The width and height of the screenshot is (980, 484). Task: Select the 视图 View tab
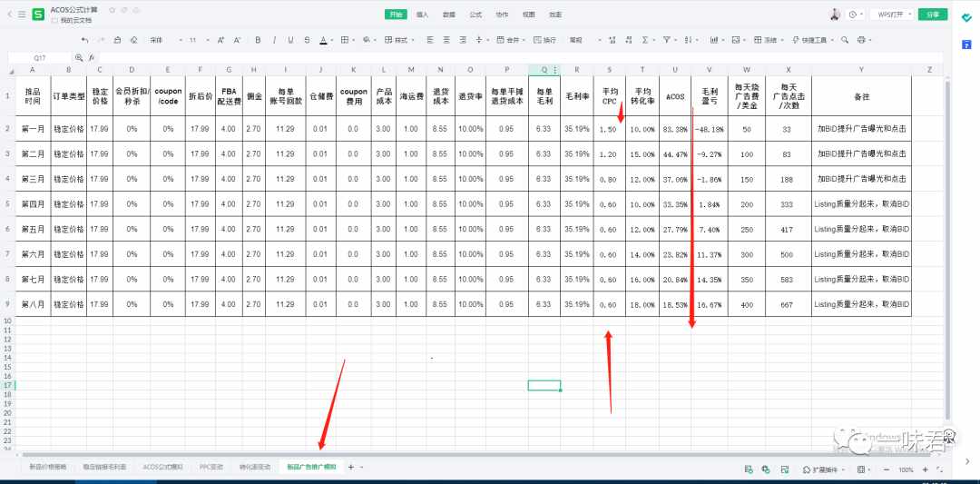coord(529,15)
